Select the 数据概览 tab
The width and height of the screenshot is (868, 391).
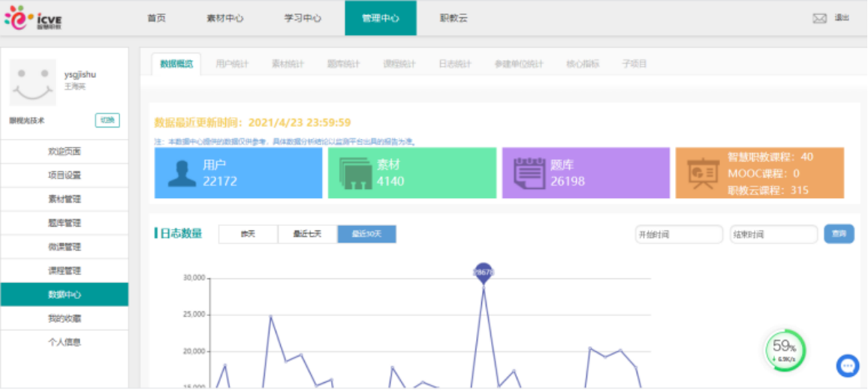pyautogui.click(x=176, y=64)
